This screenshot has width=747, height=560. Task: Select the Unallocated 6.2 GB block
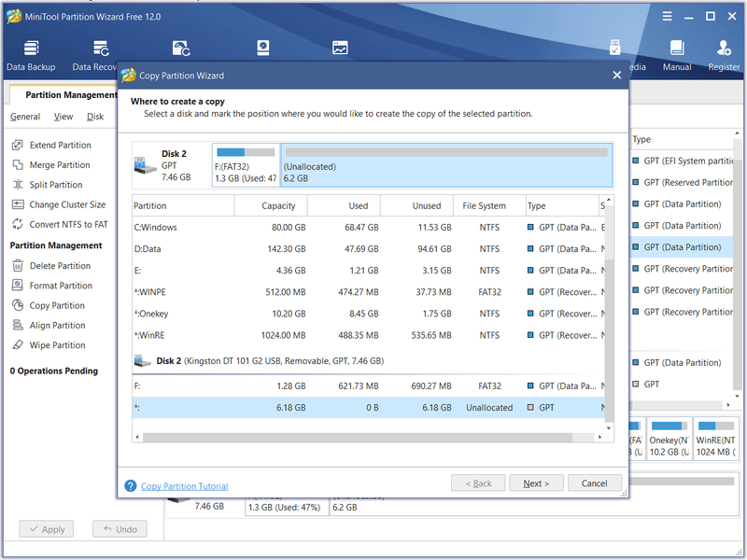pyautogui.click(x=446, y=165)
